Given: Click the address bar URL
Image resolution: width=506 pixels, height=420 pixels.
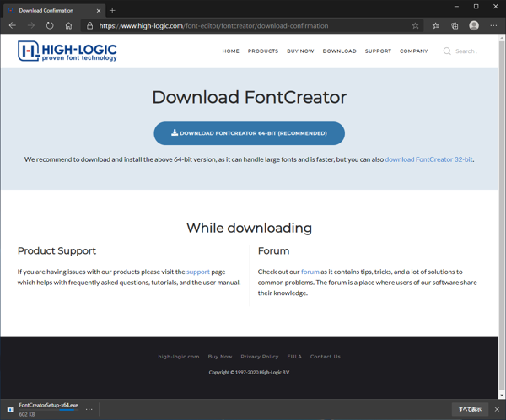Looking at the screenshot, I should coord(213,26).
